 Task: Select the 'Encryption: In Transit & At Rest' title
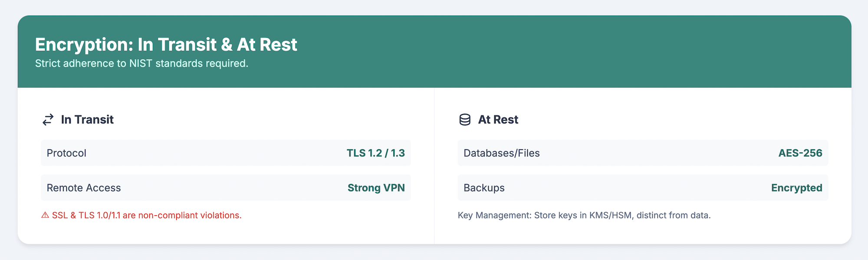tap(166, 44)
